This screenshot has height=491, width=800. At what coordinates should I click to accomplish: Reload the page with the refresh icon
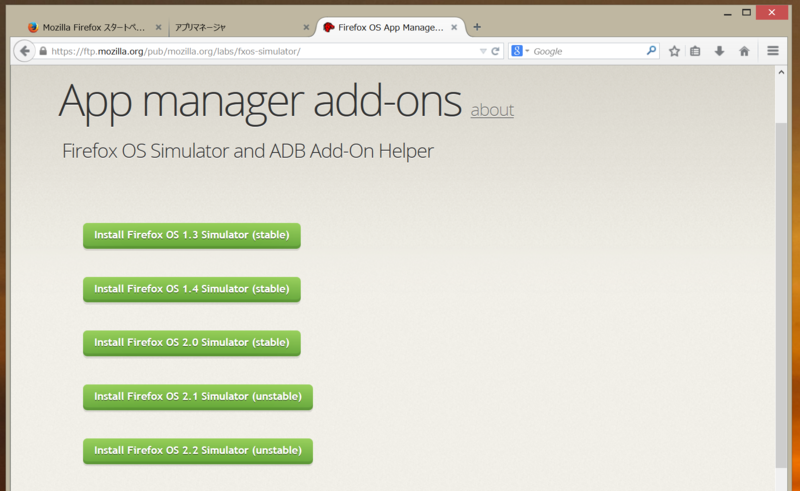point(495,51)
